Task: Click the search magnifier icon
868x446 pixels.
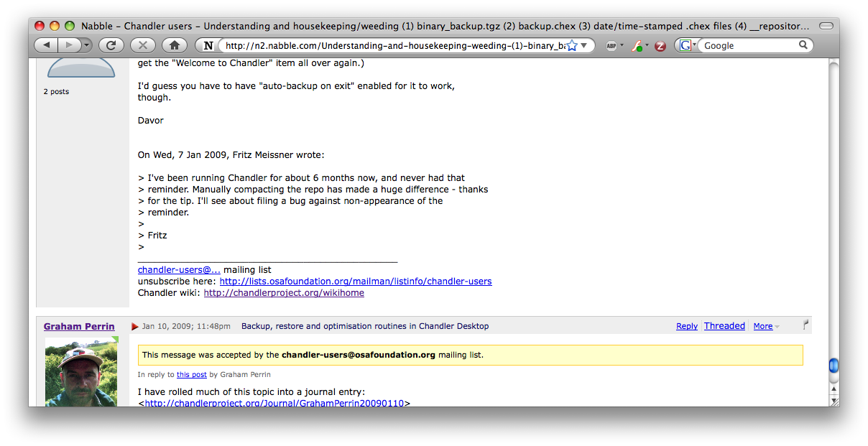Action: point(803,45)
